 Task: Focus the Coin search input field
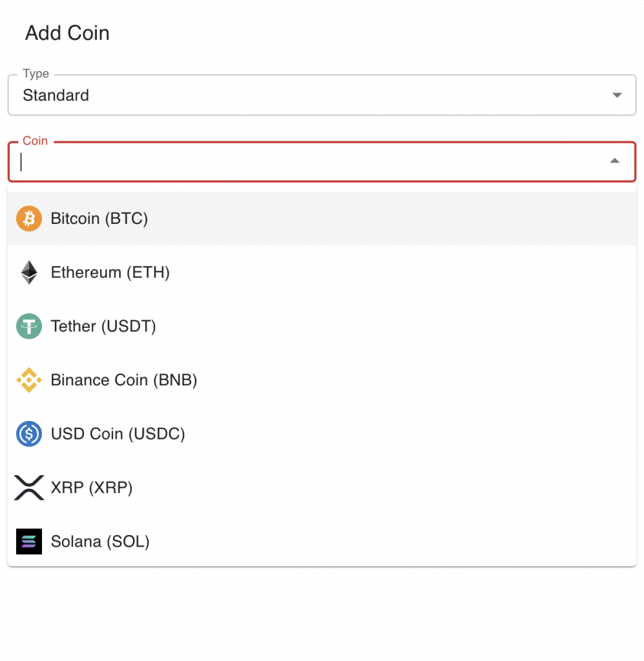(x=312, y=162)
